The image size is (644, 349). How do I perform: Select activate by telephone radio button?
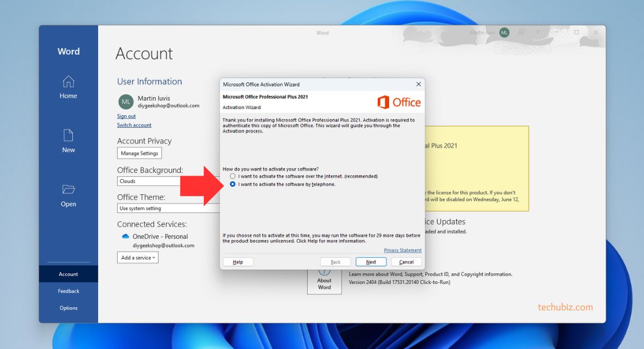[232, 184]
